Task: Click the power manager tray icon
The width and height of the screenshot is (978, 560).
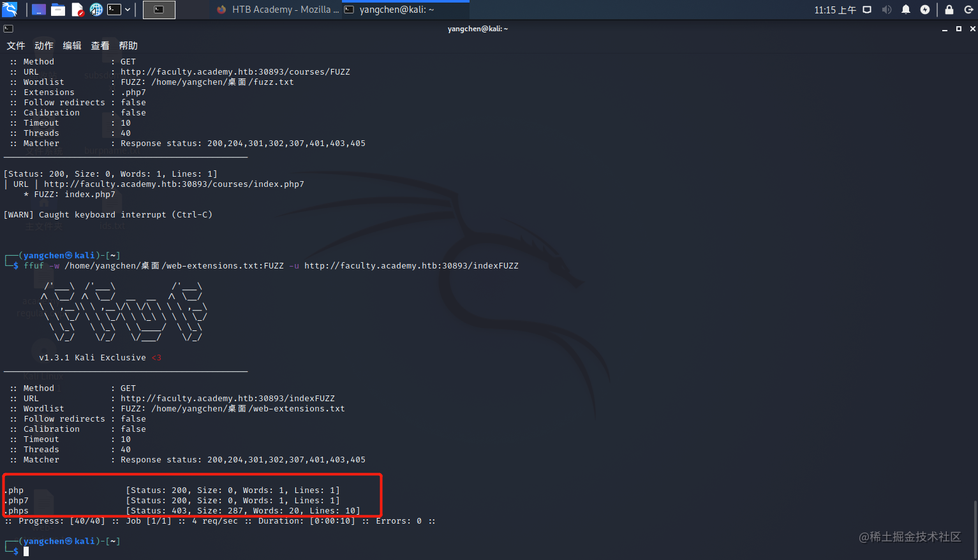Action: click(925, 10)
